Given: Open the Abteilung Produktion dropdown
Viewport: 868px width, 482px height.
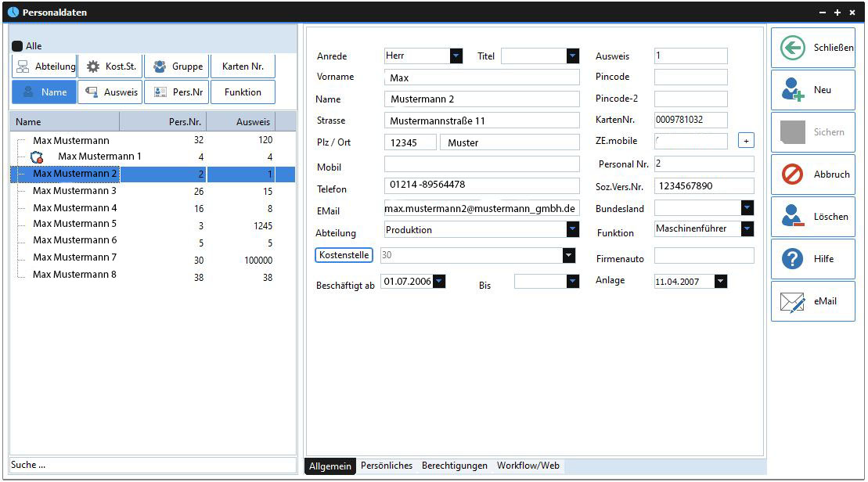Looking at the screenshot, I should [573, 229].
